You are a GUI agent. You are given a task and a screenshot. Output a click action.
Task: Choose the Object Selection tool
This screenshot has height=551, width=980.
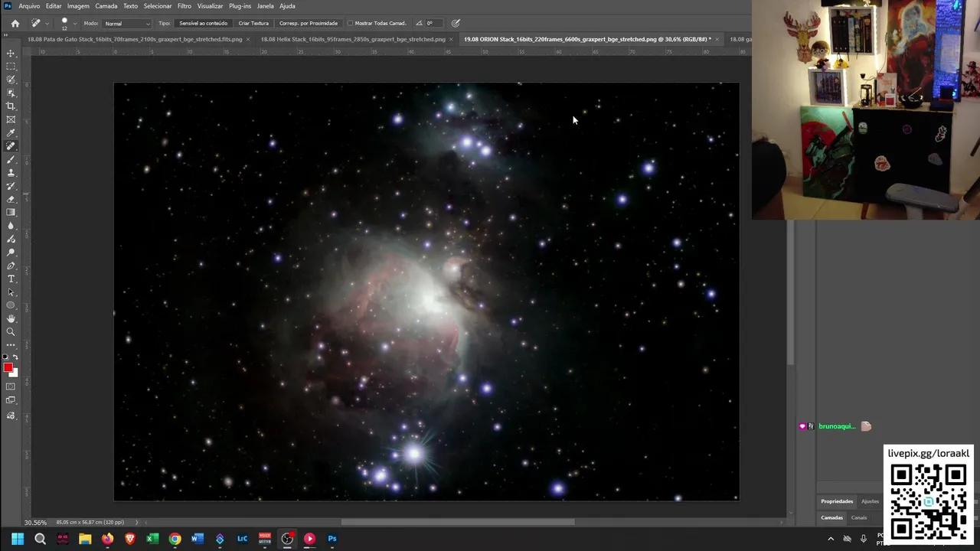pyautogui.click(x=11, y=93)
